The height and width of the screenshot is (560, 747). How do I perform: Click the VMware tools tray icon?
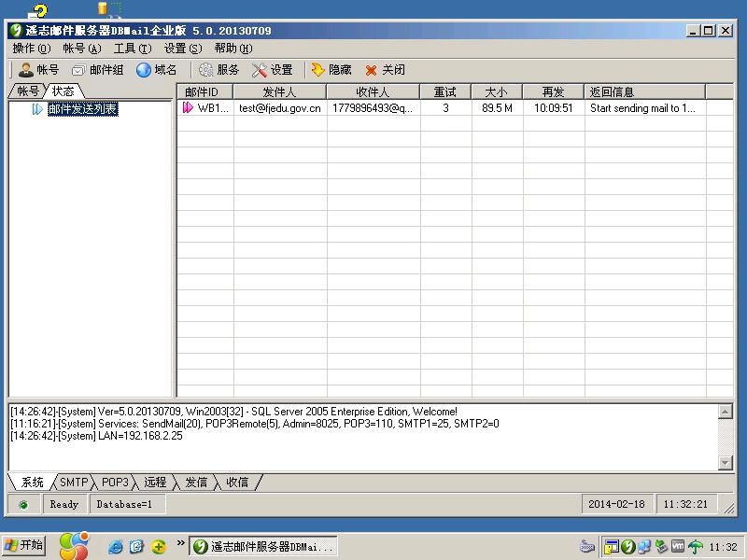(678, 546)
